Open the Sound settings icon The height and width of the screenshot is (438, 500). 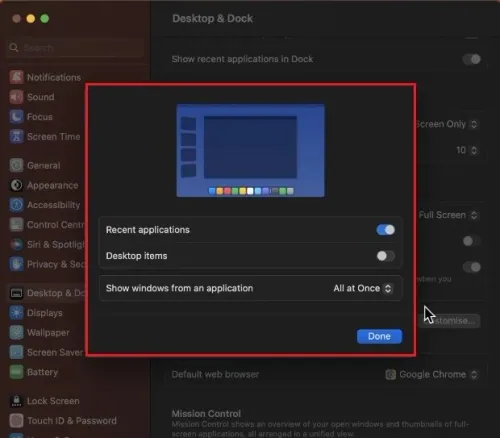click(x=16, y=97)
